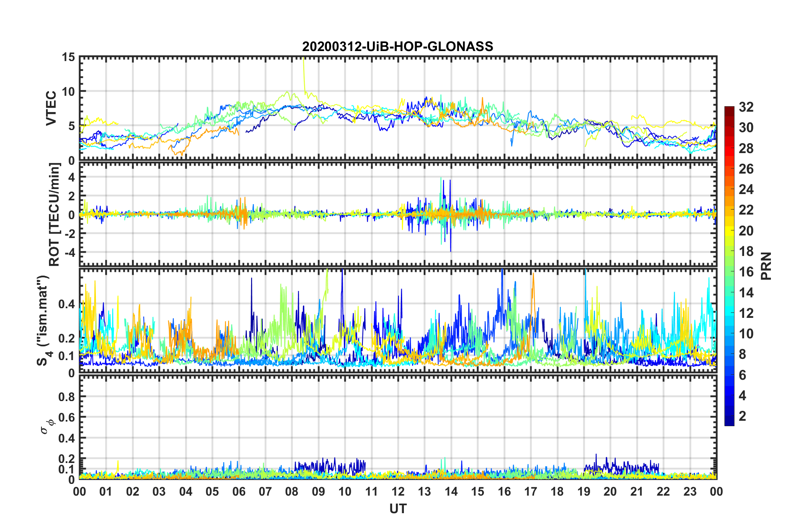Image resolution: width=796 pixels, height=532 pixels.
Task: Select colorbar tick label 16
Action: point(746,272)
